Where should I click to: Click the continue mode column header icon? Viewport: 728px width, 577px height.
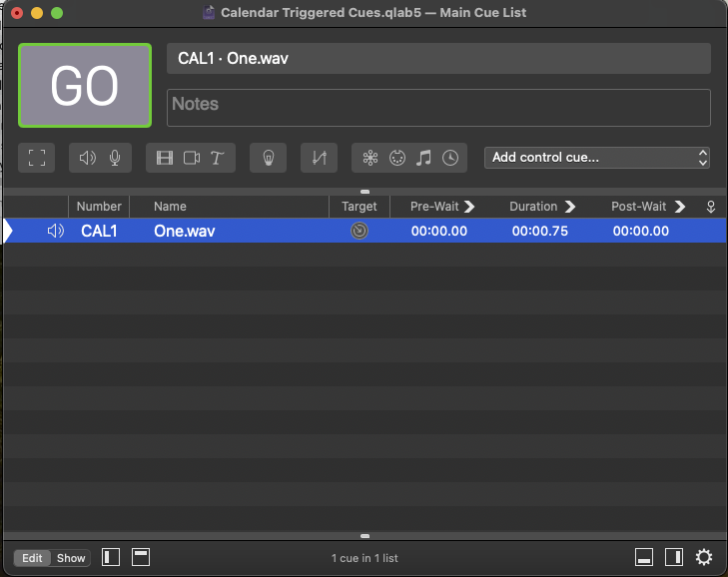[x=710, y=207]
